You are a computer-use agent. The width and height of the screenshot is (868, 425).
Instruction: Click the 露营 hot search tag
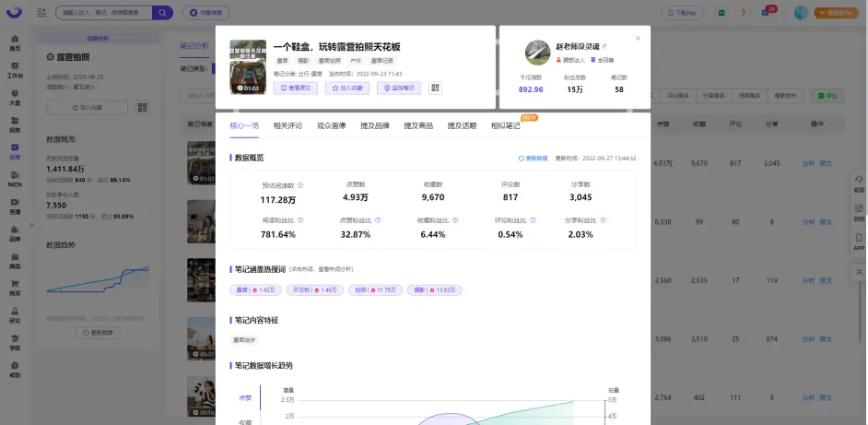pyautogui.click(x=256, y=289)
